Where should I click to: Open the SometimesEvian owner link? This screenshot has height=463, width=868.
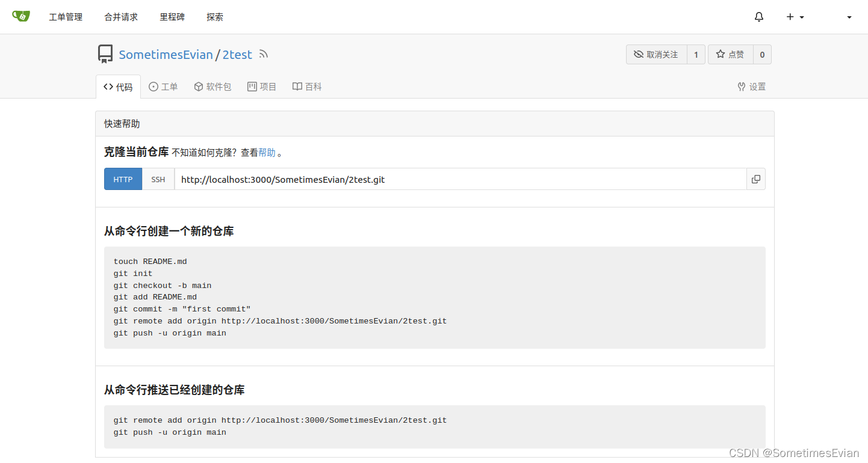[x=166, y=55]
